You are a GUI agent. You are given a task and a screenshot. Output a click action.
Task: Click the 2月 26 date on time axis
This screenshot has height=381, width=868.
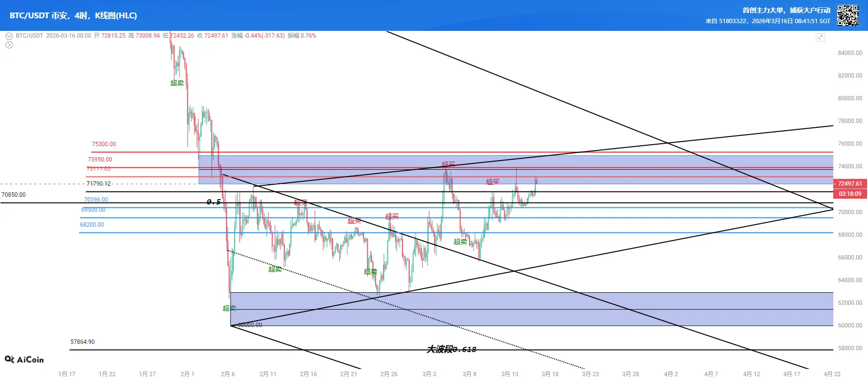pyautogui.click(x=389, y=374)
